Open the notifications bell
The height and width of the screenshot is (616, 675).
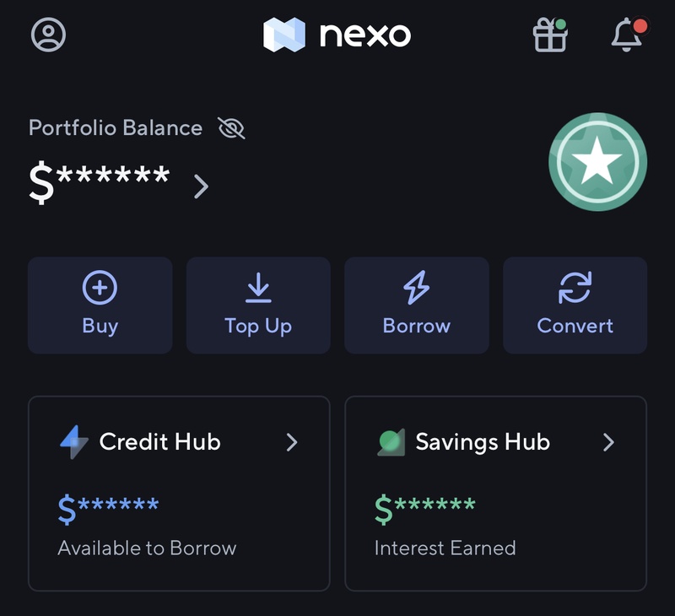(629, 34)
